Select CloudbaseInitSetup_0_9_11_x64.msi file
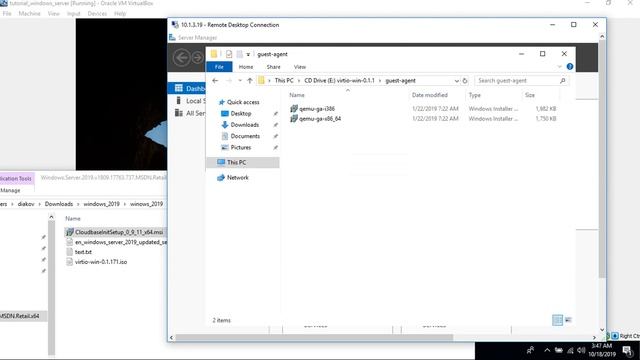 pyautogui.click(x=115, y=232)
